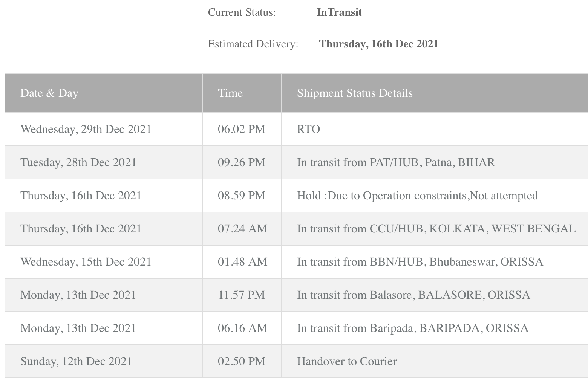This screenshot has height=382, width=588.
Task: Select the InTransit current status value
Action: pyautogui.click(x=339, y=12)
